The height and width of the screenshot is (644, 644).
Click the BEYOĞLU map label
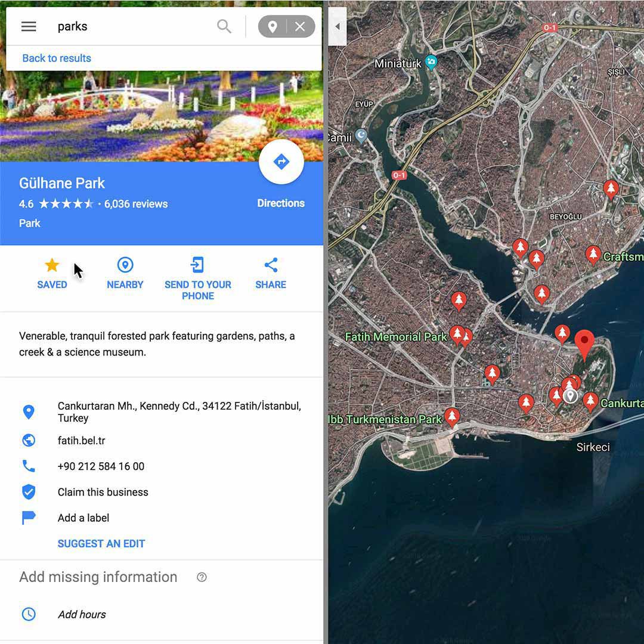pyautogui.click(x=565, y=217)
